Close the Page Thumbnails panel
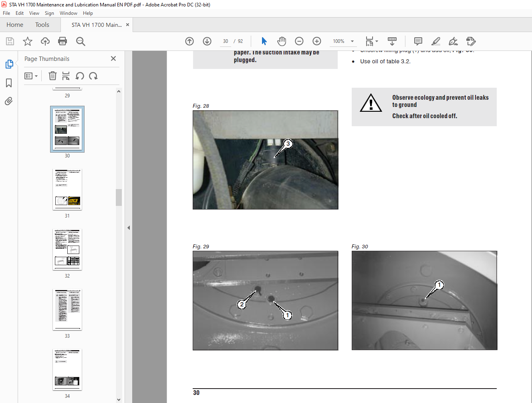 coord(113,58)
